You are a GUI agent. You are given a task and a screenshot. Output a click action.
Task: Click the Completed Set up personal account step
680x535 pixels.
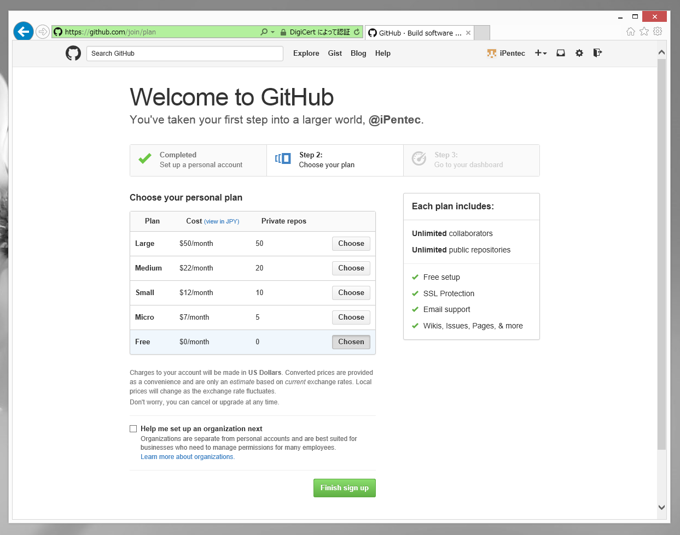(x=198, y=160)
